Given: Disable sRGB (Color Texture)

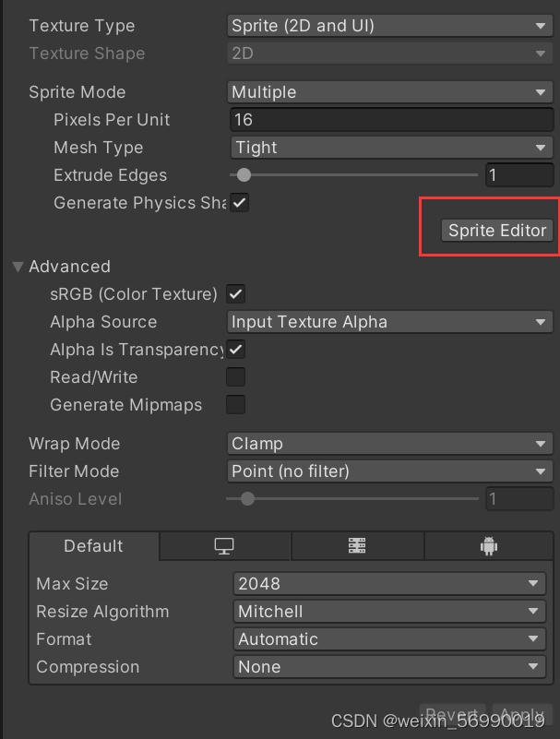Looking at the screenshot, I should [x=235, y=294].
